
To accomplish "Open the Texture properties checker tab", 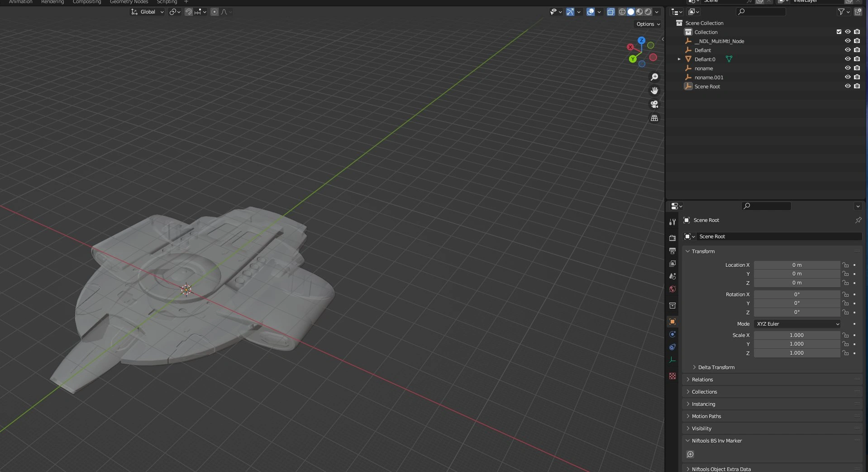I will pos(672,376).
